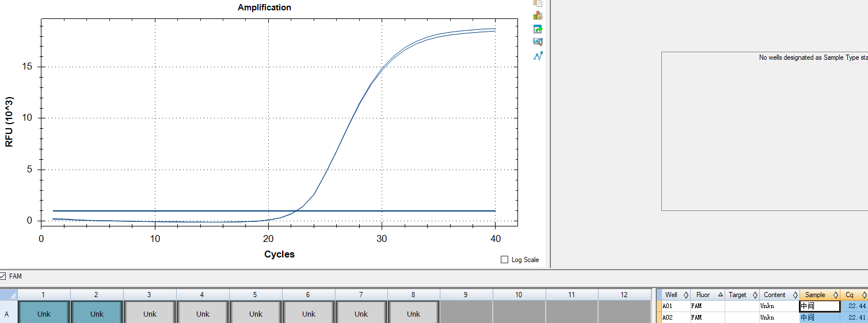Enable the Log Scale checkbox
Image resolution: width=868 pixels, height=323 pixels.
pyautogui.click(x=505, y=260)
